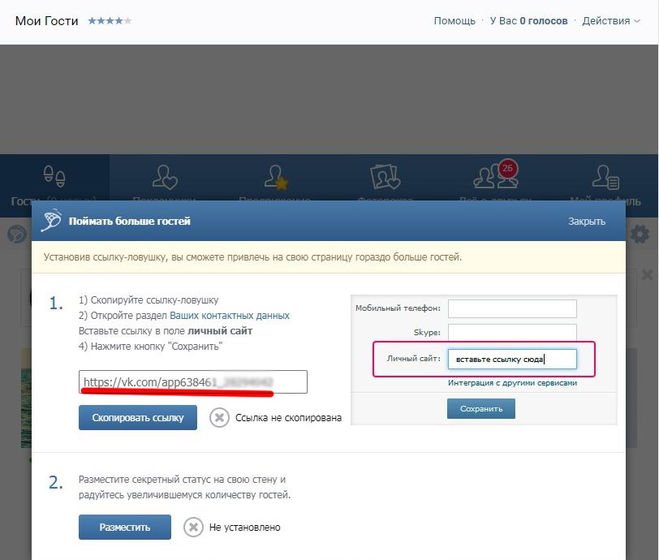659x560 pixels.
Task: Click the settings gear icon
Action: (x=641, y=234)
